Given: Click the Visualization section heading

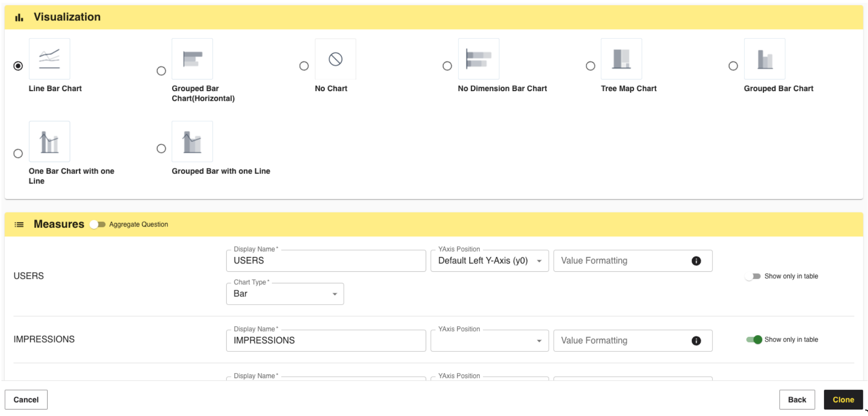Looking at the screenshot, I should (67, 17).
